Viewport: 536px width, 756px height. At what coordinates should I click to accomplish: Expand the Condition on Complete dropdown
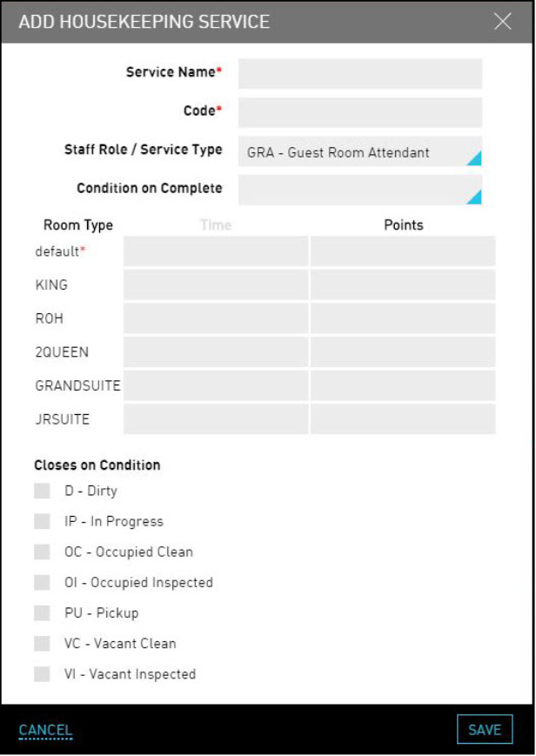pos(359,190)
